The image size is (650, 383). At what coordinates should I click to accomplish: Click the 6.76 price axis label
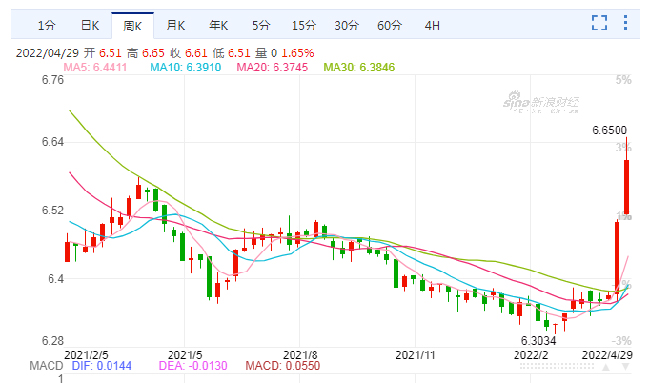pos(53,80)
